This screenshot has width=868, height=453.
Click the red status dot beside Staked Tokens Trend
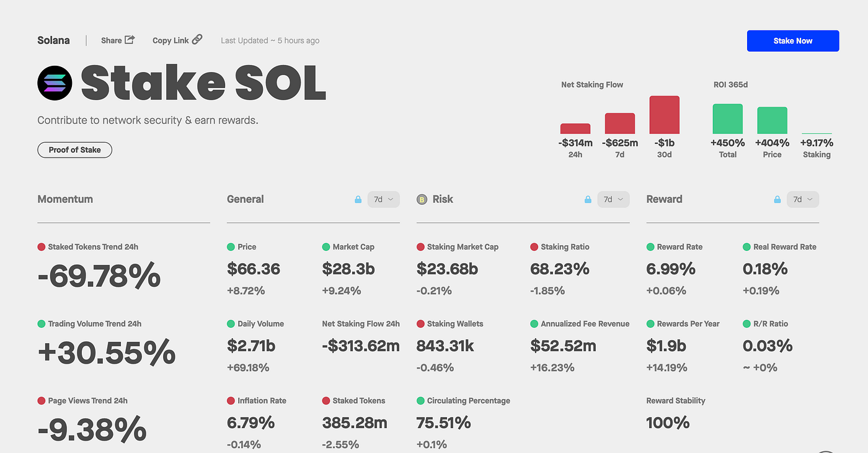(41, 246)
